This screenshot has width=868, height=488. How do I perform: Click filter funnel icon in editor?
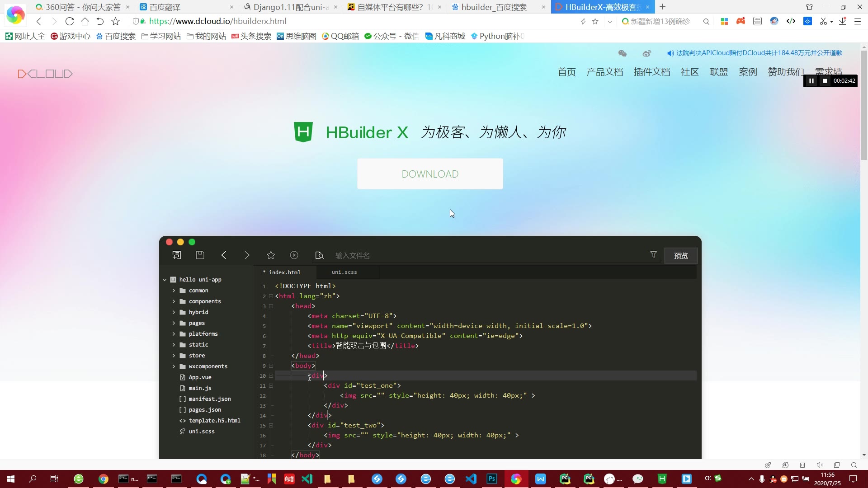(653, 255)
